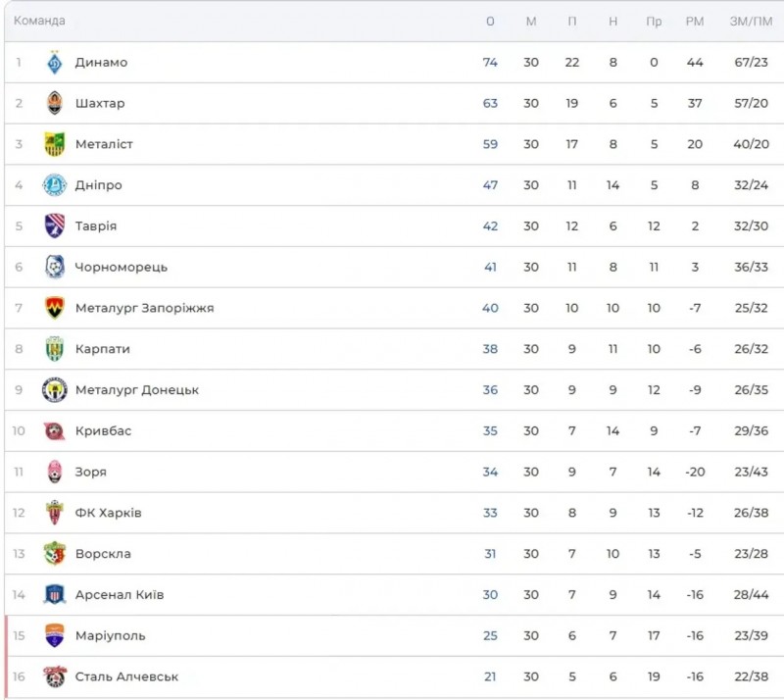Open the Ворскла team link
The width and height of the screenshot is (784, 700).
[103, 554]
